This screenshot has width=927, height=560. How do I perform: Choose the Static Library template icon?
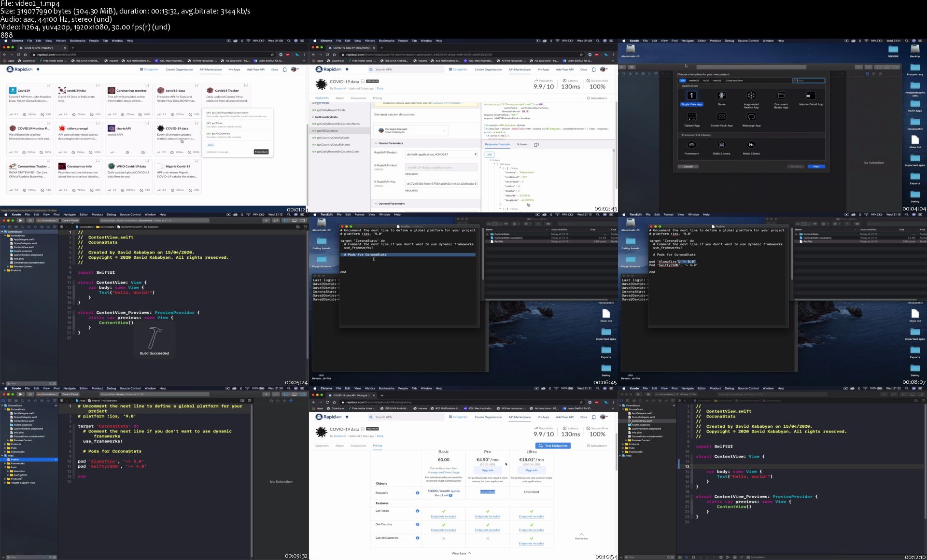click(x=721, y=145)
